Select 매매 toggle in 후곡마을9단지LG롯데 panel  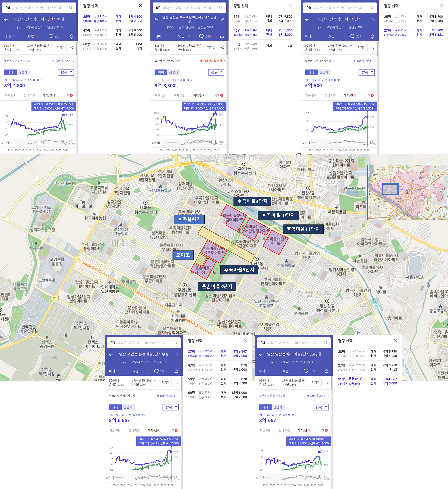pos(266,407)
